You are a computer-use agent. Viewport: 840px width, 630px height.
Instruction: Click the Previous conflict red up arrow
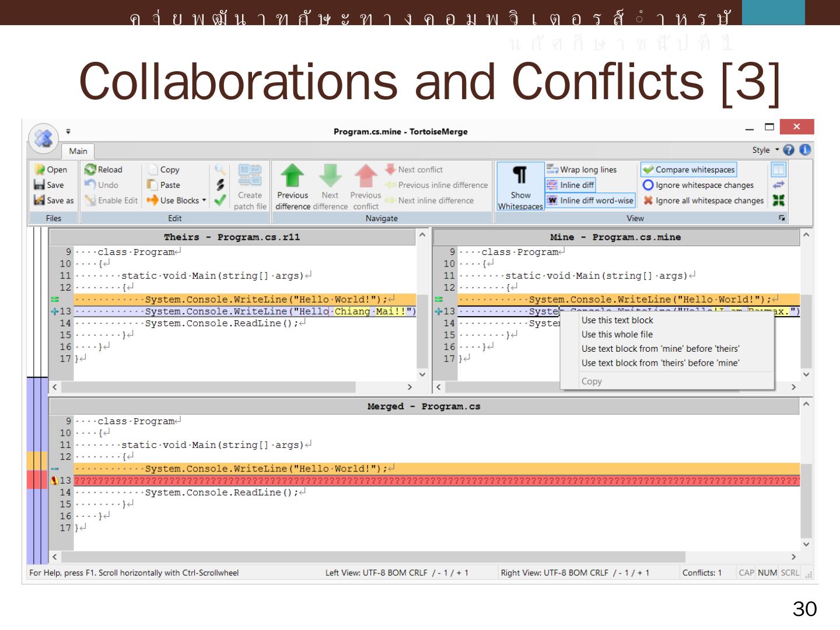366,176
